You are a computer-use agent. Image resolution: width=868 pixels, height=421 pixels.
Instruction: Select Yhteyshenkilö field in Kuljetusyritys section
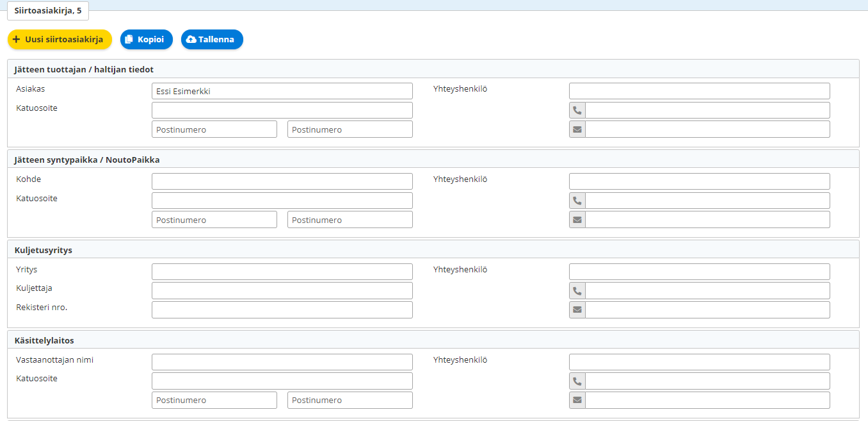pos(699,272)
